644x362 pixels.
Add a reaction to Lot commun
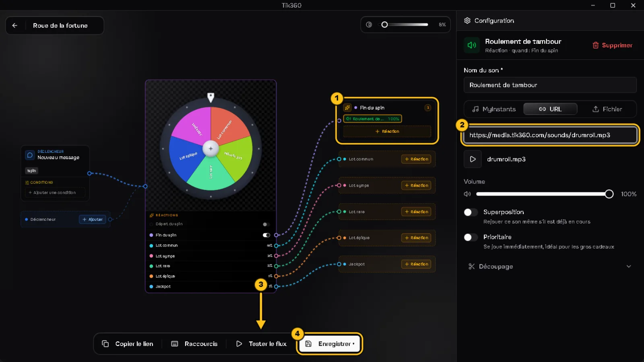click(x=416, y=159)
